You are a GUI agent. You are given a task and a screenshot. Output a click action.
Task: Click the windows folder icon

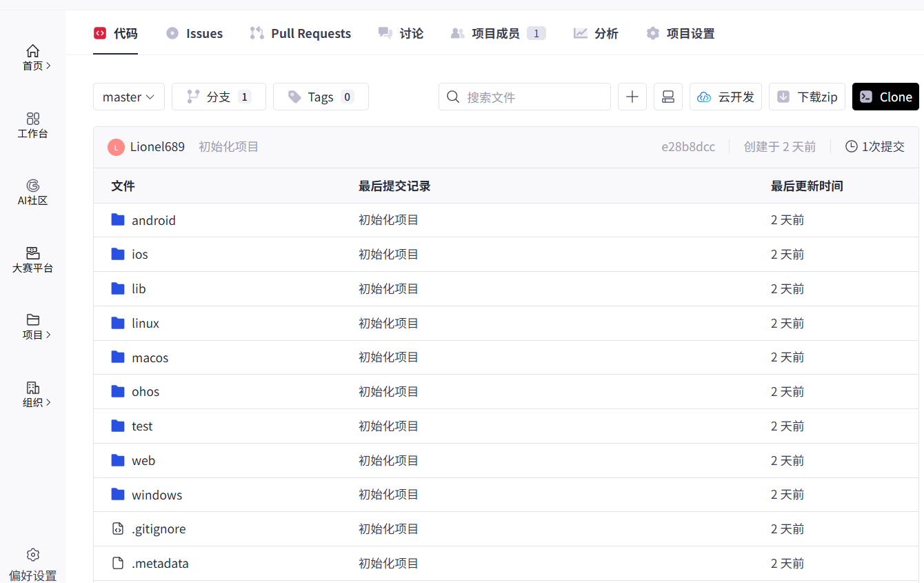(118, 495)
